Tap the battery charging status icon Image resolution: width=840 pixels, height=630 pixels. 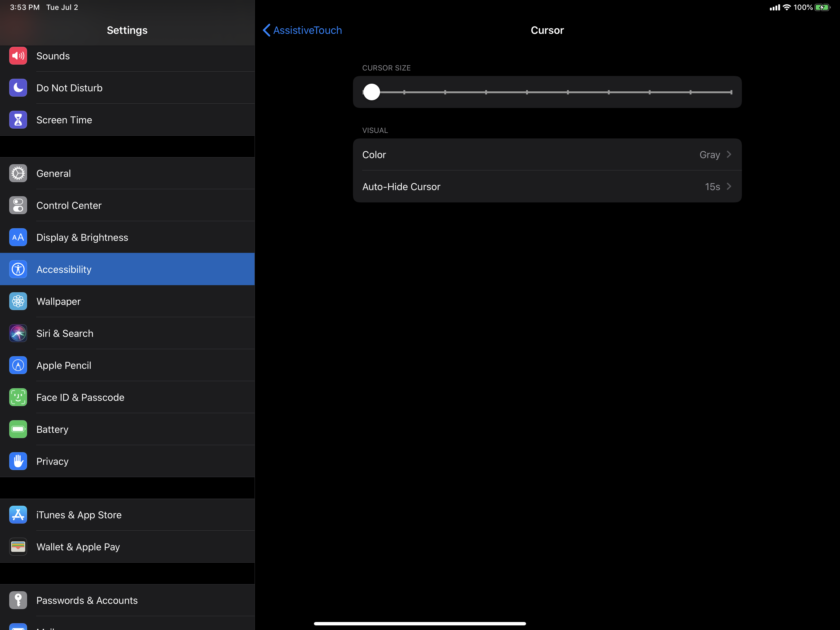click(822, 7)
